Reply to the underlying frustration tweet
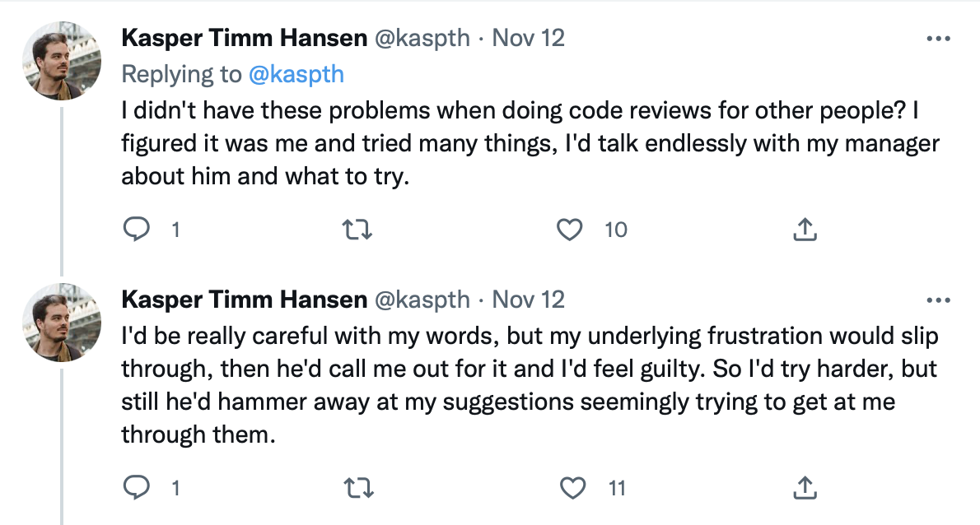Viewport: 980px width, 525px height. click(x=133, y=488)
